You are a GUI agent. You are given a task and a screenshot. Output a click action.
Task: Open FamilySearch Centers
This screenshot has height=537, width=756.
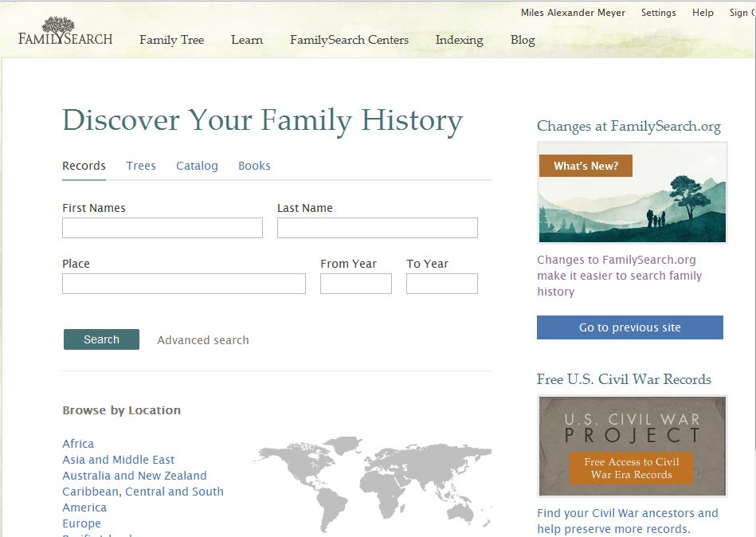[x=349, y=40]
